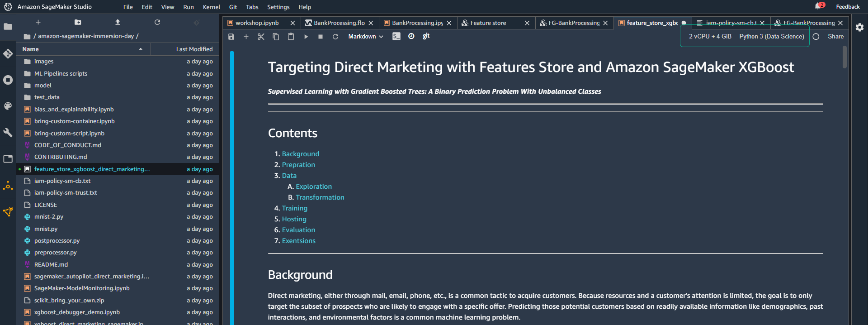Restart the kernel
Image resolution: width=868 pixels, height=325 pixels.
point(335,37)
